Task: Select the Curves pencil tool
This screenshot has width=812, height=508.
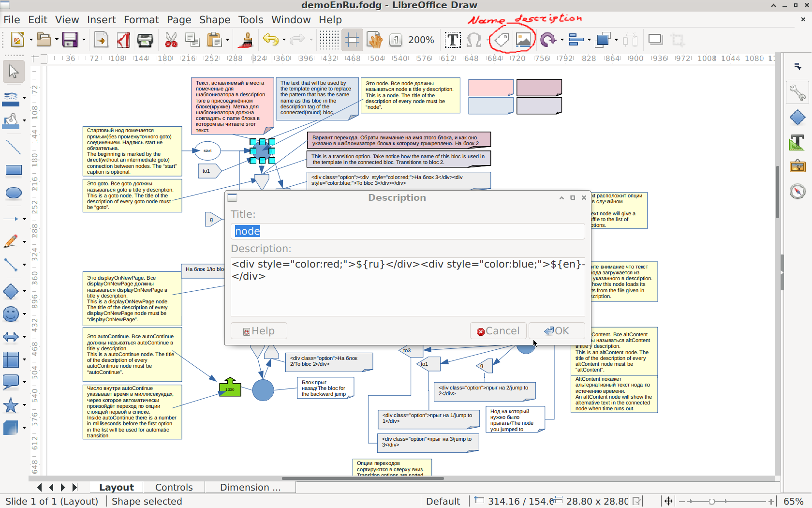Action: coord(11,241)
